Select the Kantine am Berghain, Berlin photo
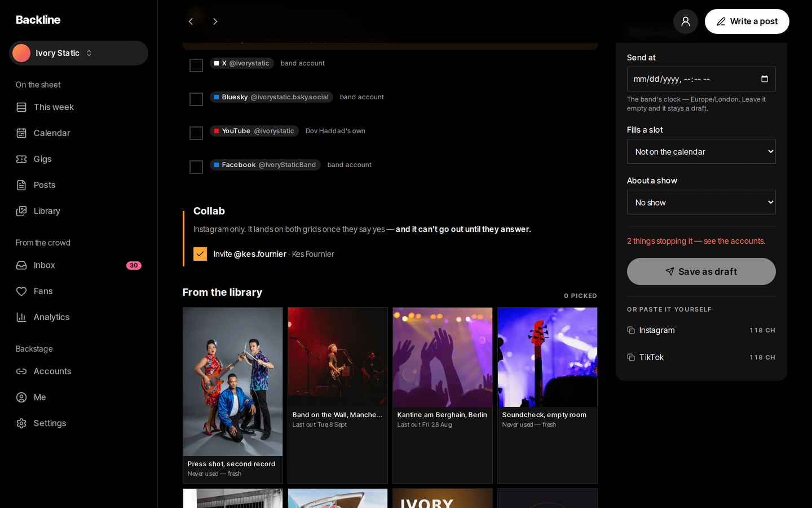 point(443,396)
